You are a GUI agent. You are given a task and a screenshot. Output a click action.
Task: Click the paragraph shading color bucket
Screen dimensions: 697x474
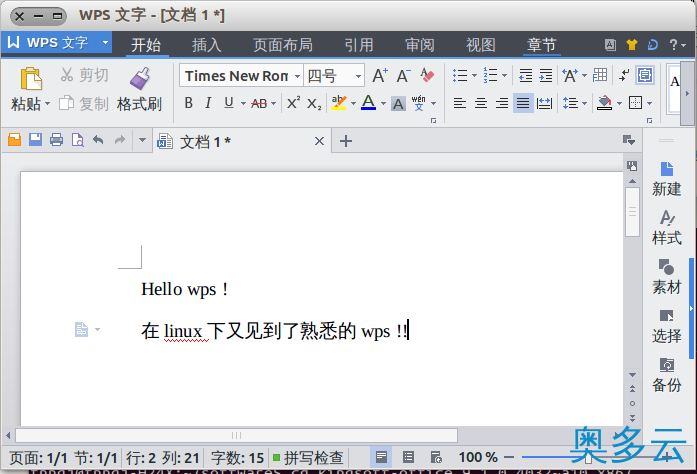pyautogui.click(x=605, y=103)
